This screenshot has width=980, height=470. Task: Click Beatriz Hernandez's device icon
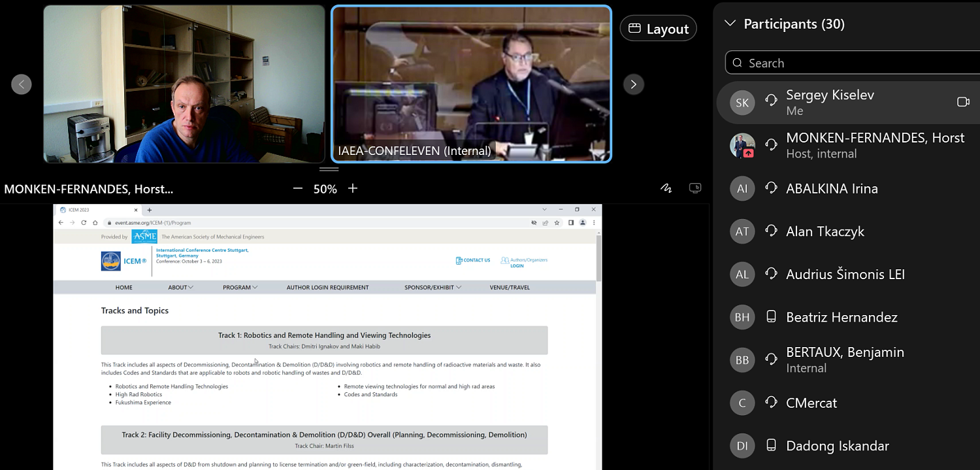(771, 317)
